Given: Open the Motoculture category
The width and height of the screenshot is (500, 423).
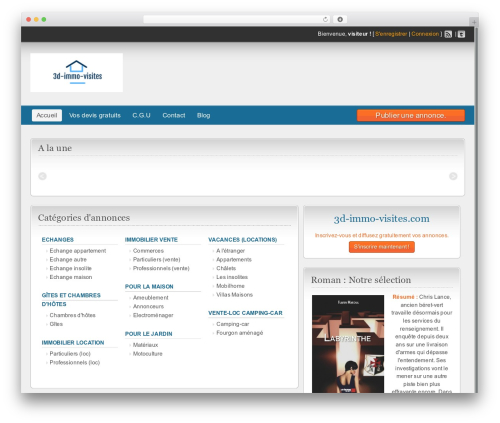Looking at the screenshot, I should [x=148, y=354].
